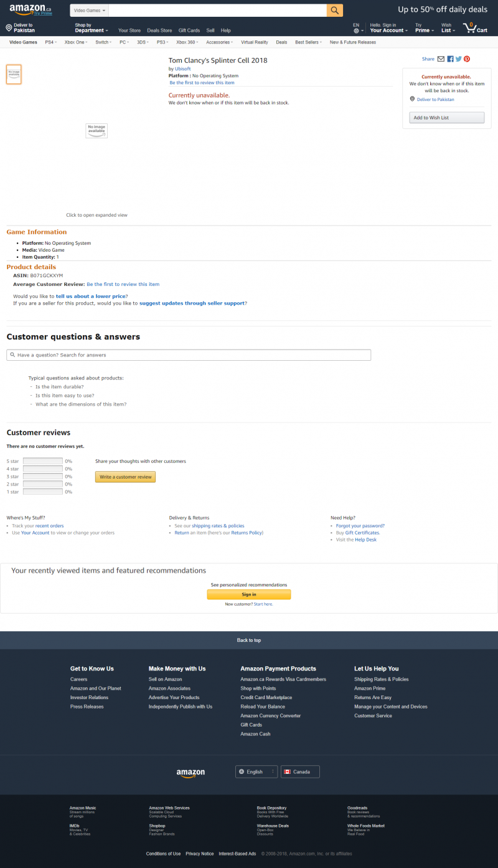Click the customer questions search field

coord(189,355)
